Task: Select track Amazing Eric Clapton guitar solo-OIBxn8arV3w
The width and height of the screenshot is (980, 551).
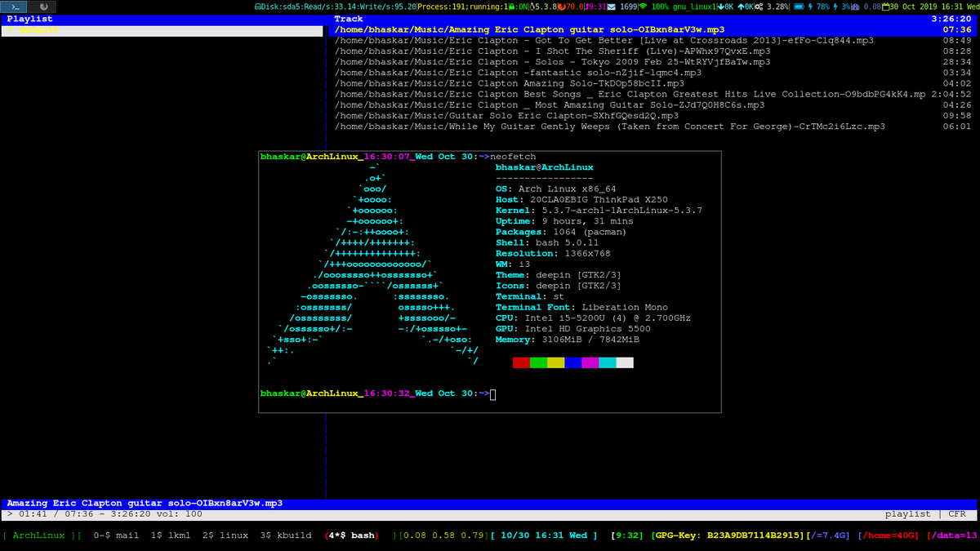Action: (652, 29)
